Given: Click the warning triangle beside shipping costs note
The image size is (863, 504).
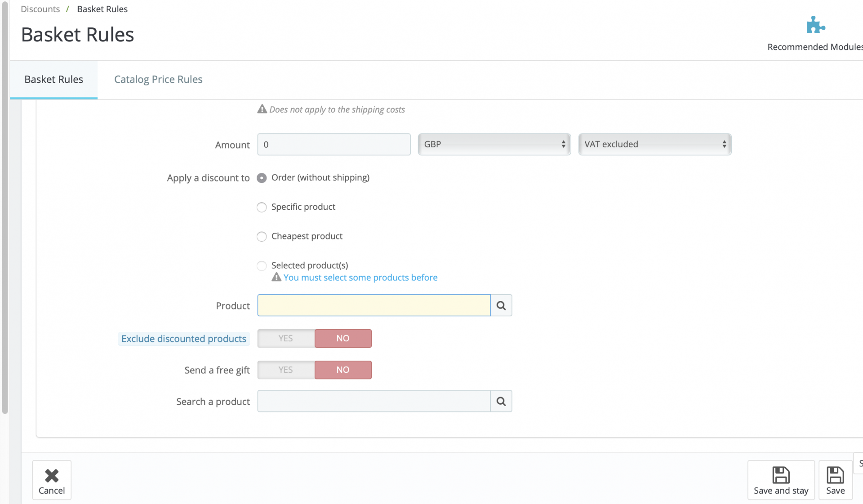Looking at the screenshot, I should 262,109.
